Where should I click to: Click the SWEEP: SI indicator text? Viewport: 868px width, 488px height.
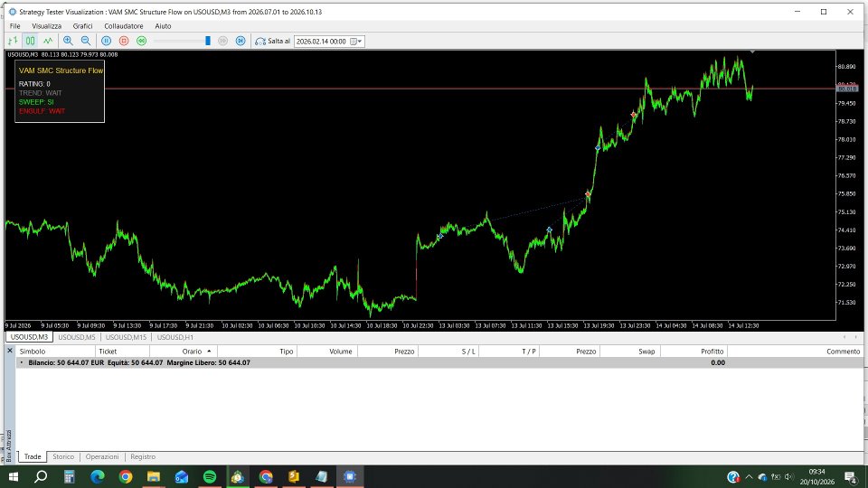[36, 102]
